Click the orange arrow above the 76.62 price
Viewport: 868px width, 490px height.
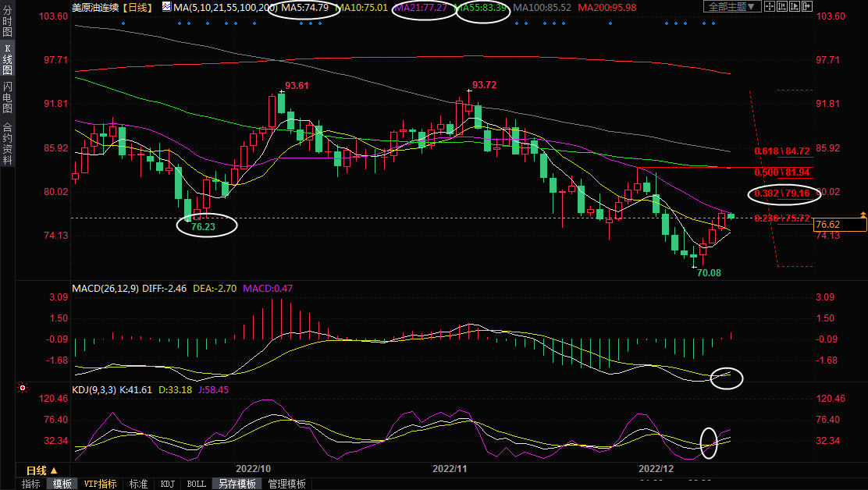pos(863,214)
